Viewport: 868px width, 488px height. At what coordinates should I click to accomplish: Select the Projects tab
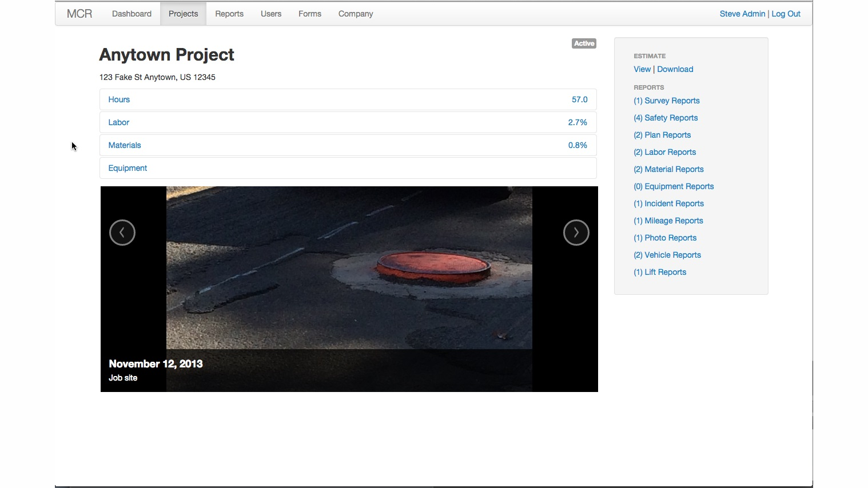183,14
